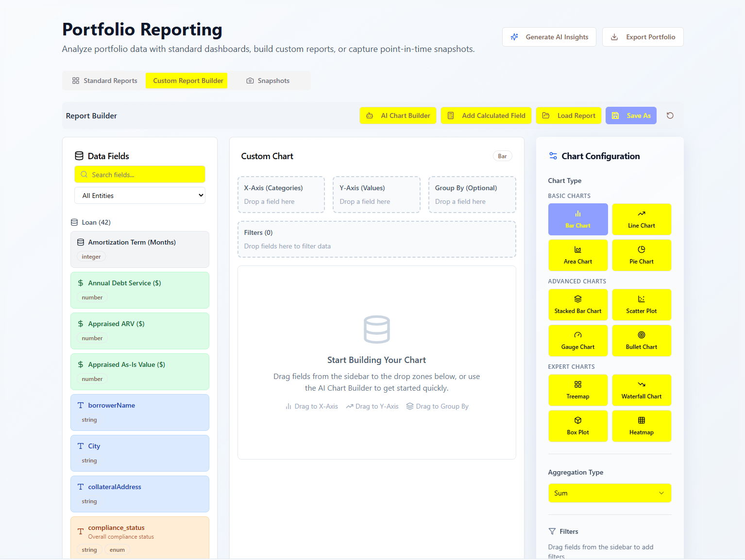
Task: Click the Generate AI Insights button
Action: click(549, 37)
